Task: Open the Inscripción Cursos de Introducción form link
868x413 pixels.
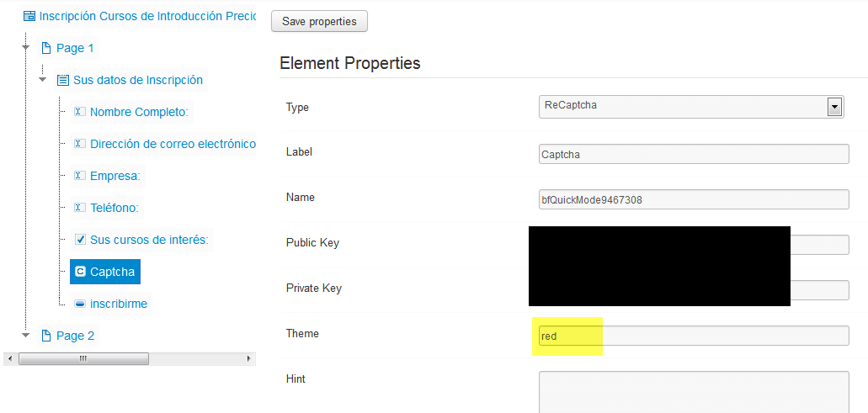Action: coord(147,16)
